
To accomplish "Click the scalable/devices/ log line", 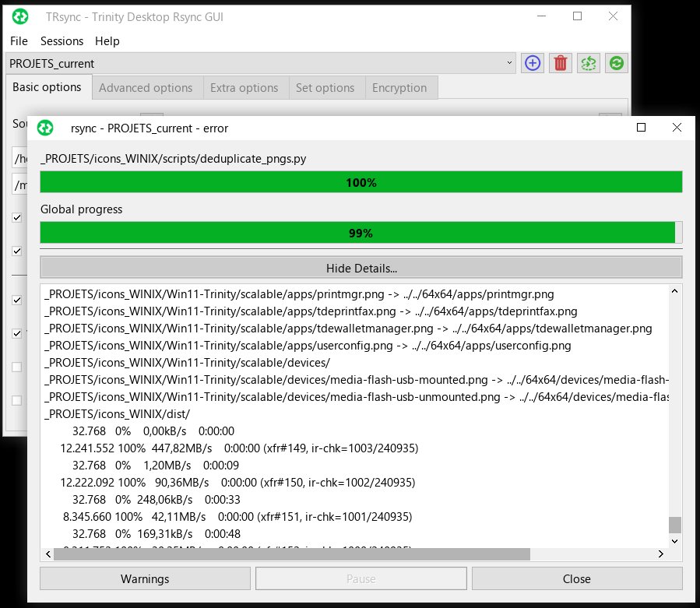I will tap(187, 363).
